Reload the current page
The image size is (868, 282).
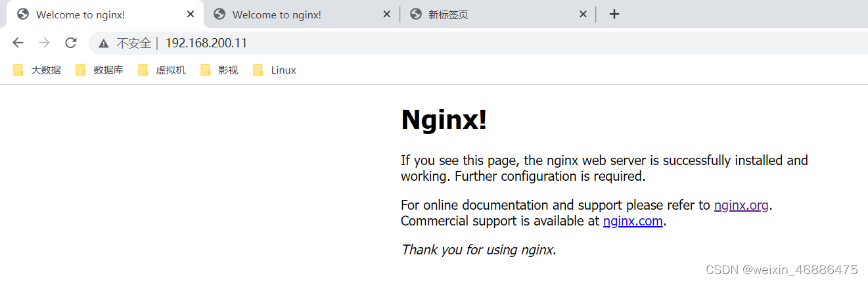71,43
